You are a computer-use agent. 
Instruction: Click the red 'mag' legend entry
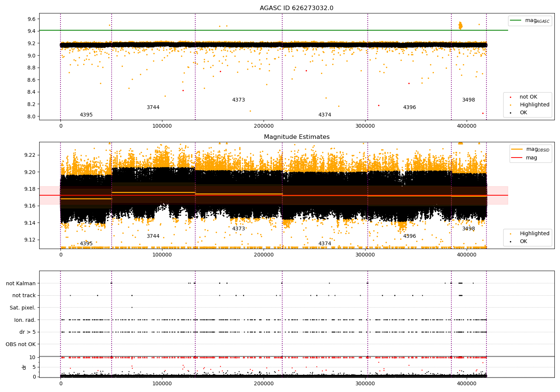click(x=524, y=158)
